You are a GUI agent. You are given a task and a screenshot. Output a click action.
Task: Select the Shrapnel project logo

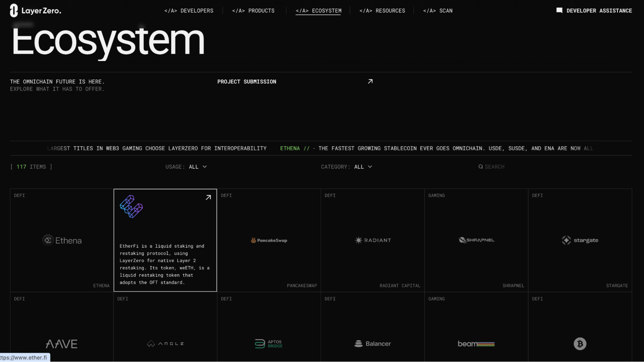476,240
